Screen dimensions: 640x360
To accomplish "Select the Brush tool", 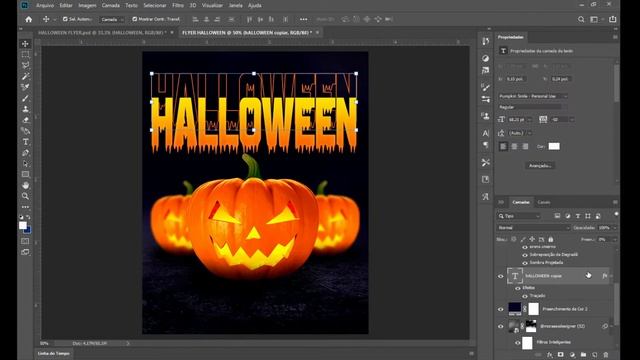I will tap(25, 98).
